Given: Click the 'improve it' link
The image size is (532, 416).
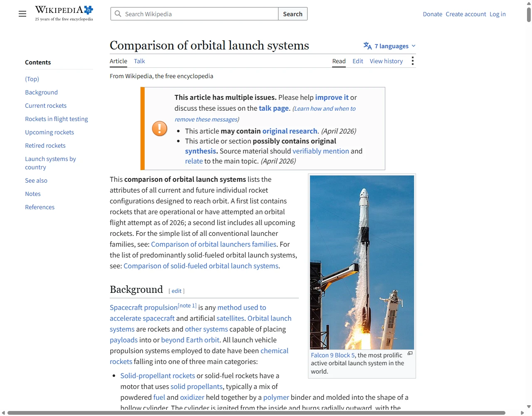Looking at the screenshot, I should 332,97.
